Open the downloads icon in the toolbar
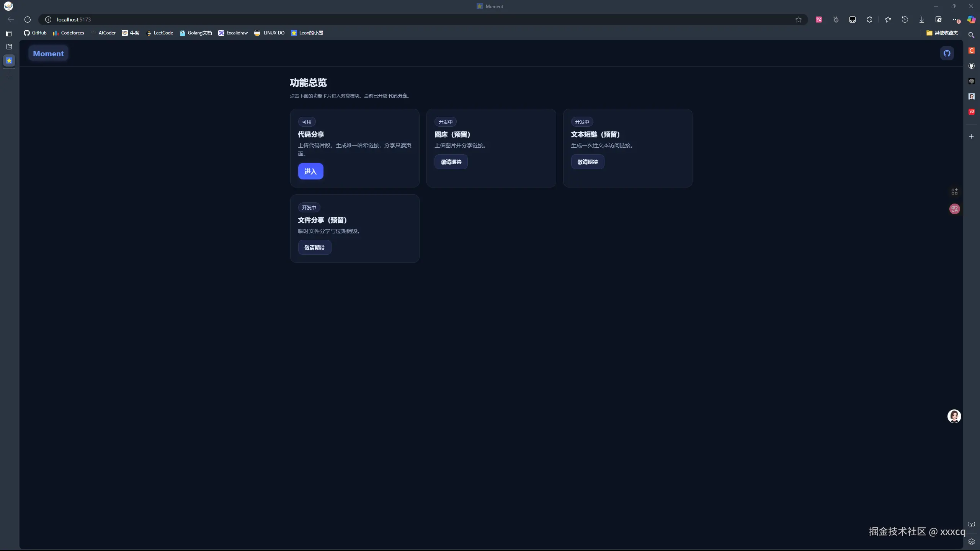 click(x=921, y=20)
